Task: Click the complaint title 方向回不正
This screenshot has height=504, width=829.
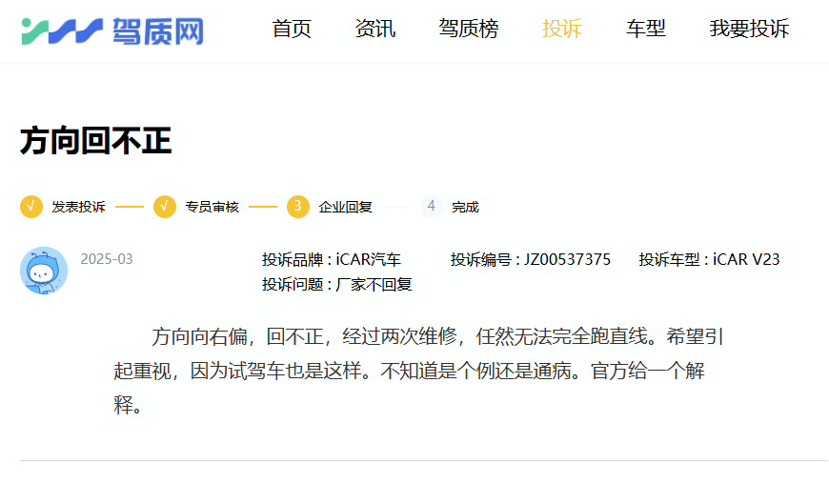Action: [x=95, y=141]
